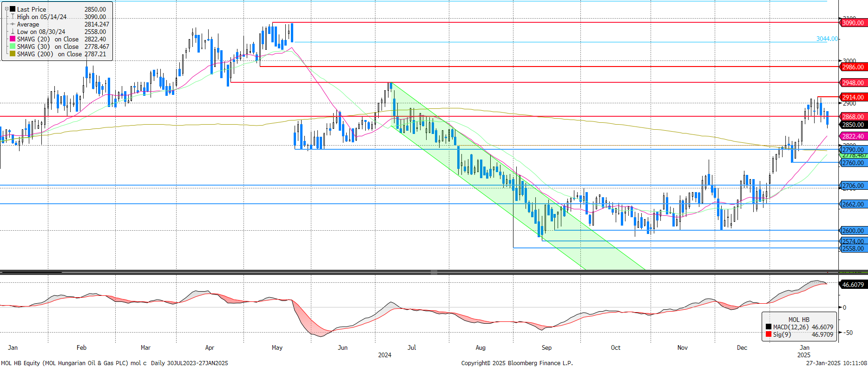This screenshot has width=868, height=367.
Task: Click the 2868.00 red price tag
Action: tap(853, 117)
